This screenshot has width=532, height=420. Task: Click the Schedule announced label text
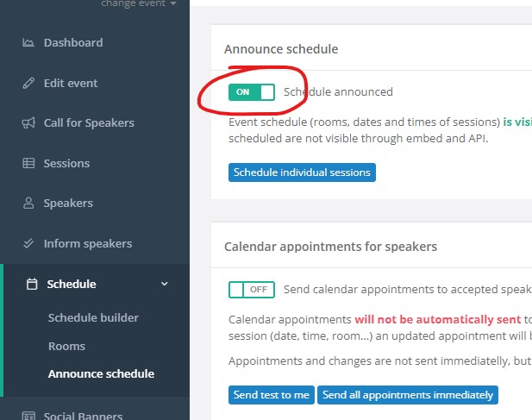click(x=338, y=92)
